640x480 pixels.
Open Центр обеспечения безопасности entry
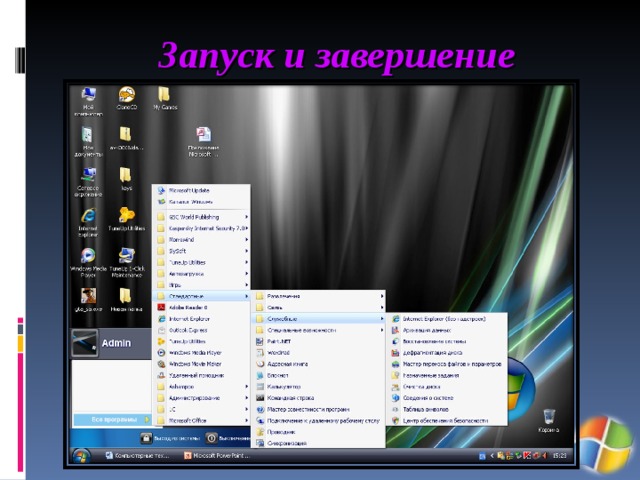447,420
